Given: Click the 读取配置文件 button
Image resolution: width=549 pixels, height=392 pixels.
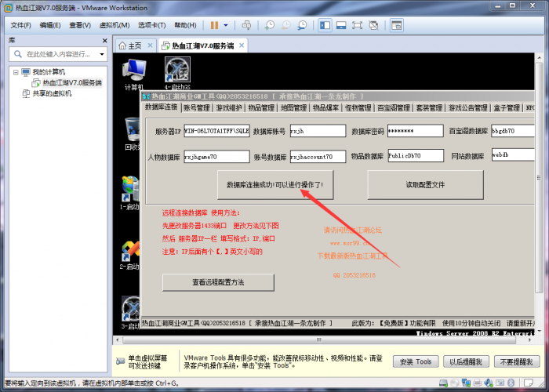Looking at the screenshot, I should point(425,185).
